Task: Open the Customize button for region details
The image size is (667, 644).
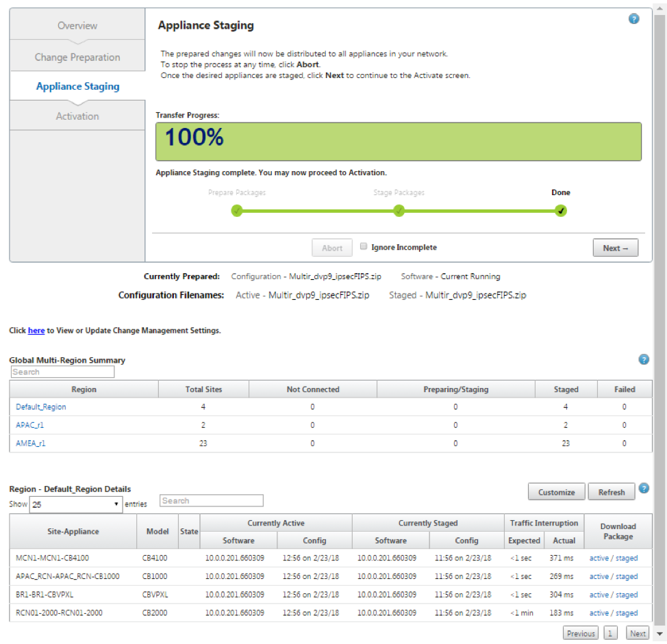Action: point(556,492)
